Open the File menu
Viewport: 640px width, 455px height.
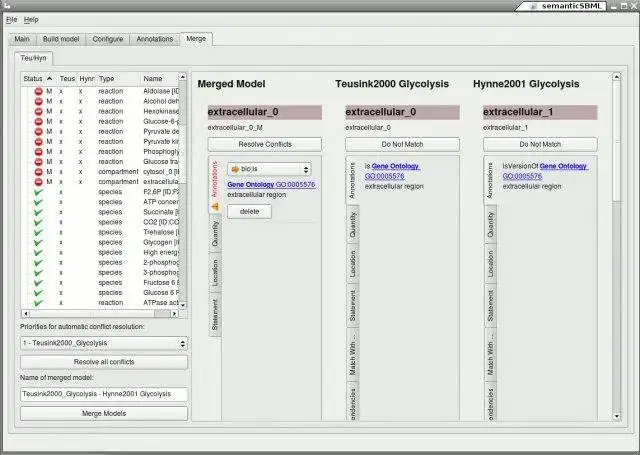[11, 20]
